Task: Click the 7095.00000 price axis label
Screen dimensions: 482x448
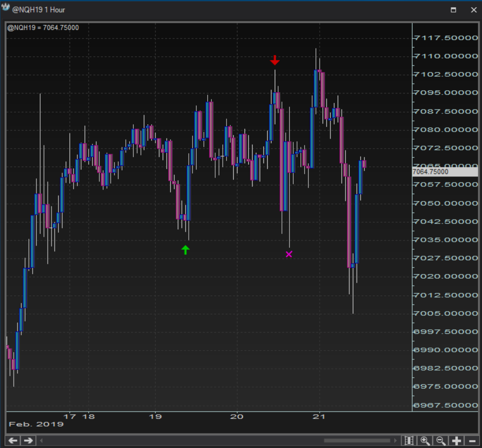Action: [446, 93]
